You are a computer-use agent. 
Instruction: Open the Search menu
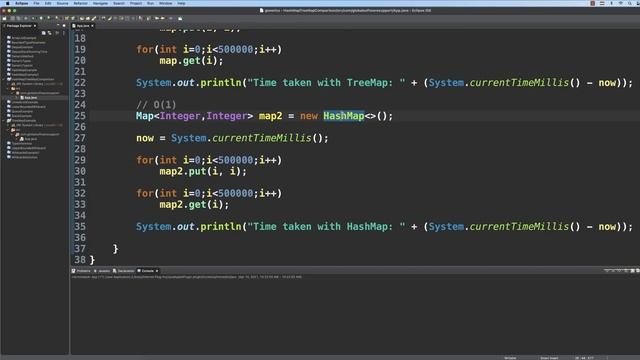(x=119, y=3)
